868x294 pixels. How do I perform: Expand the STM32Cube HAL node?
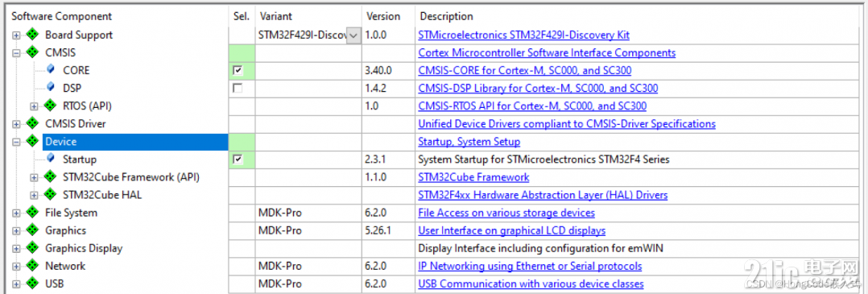tap(35, 195)
